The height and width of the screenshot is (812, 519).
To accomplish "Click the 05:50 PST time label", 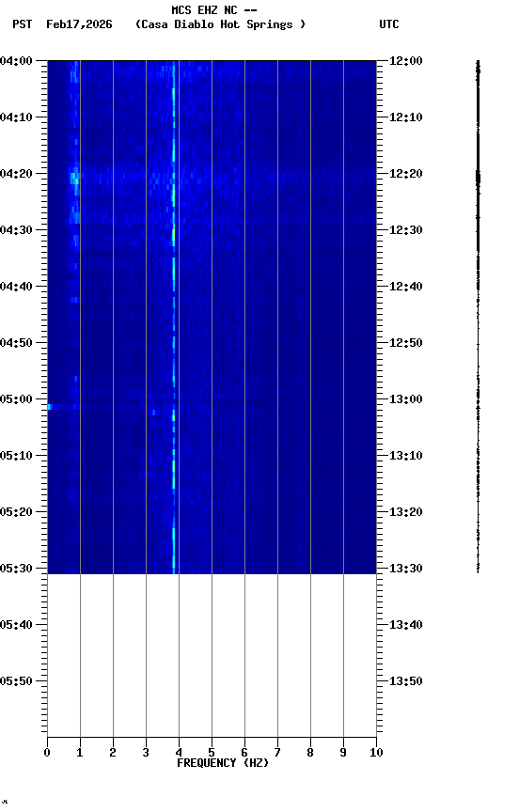I will 16,682.
